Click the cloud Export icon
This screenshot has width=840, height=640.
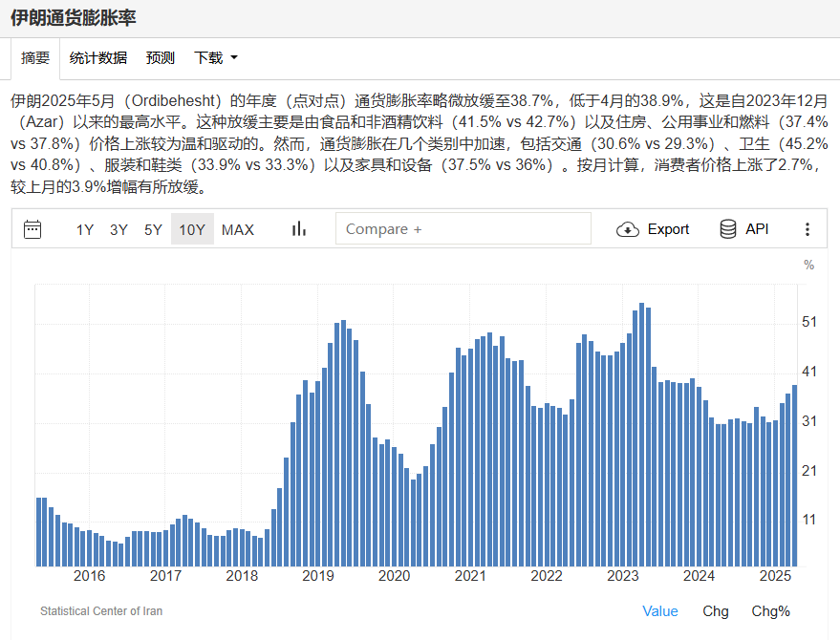coord(628,229)
